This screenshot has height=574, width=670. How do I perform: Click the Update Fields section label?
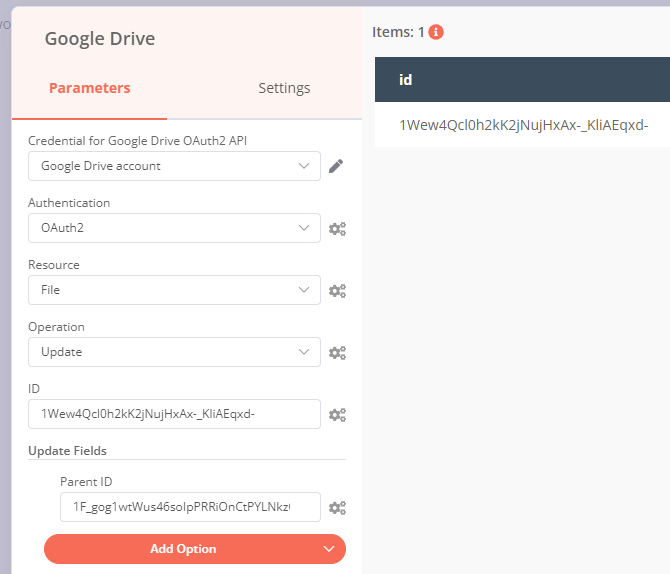pyautogui.click(x=68, y=451)
